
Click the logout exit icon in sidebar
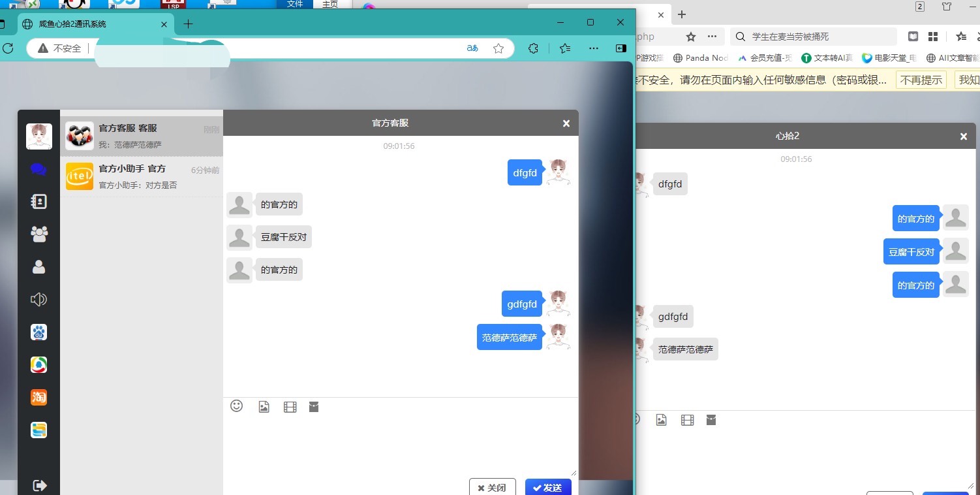(x=39, y=485)
